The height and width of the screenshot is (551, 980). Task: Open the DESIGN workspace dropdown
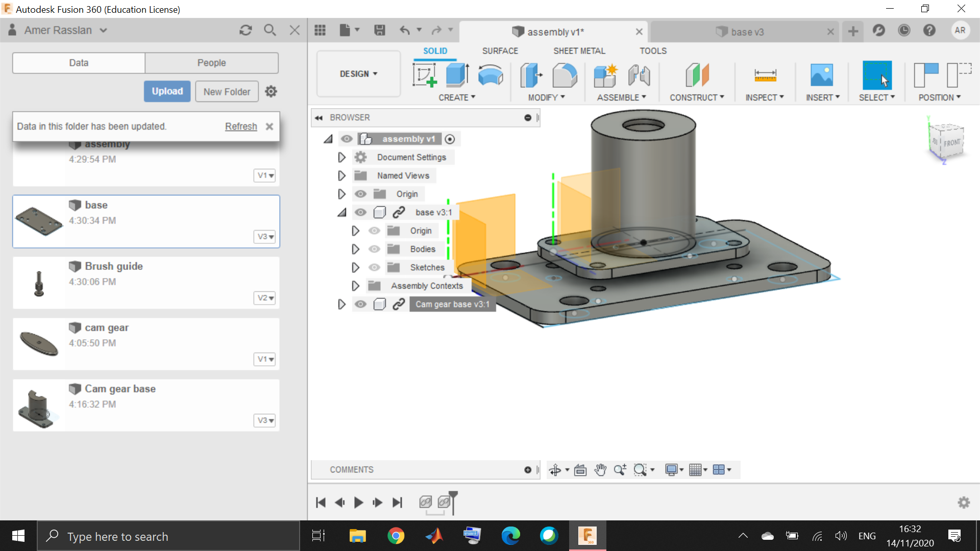[x=359, y=74]
